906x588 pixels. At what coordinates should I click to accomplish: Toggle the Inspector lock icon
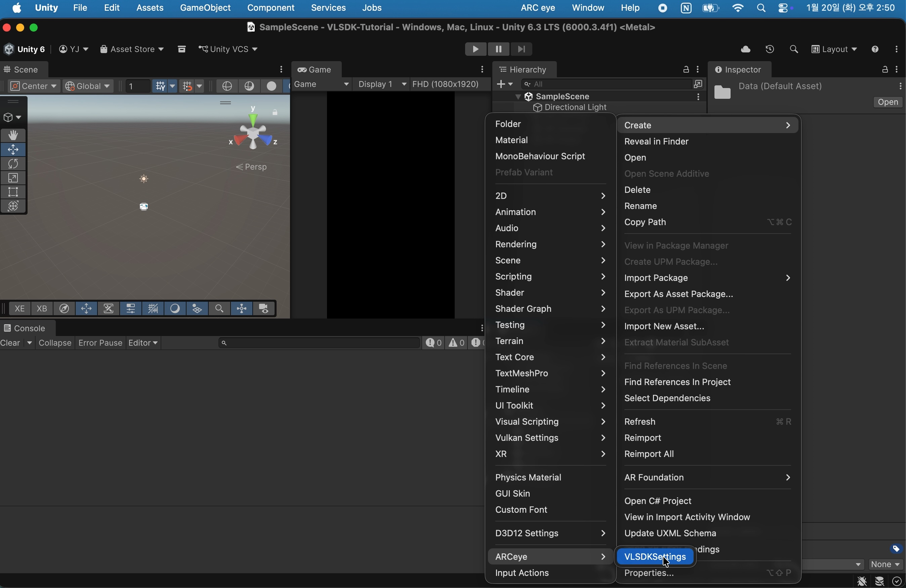tap(885, 70)
